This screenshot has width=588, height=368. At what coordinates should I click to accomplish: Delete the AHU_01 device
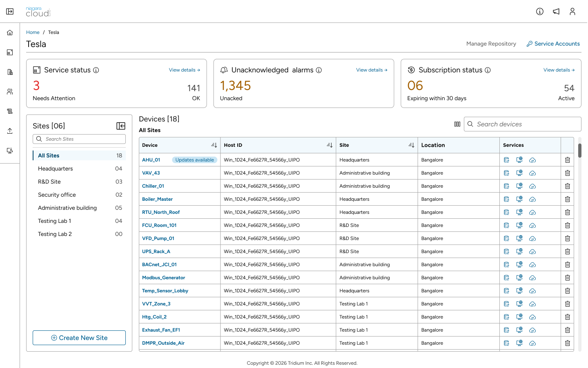[568, 160]
